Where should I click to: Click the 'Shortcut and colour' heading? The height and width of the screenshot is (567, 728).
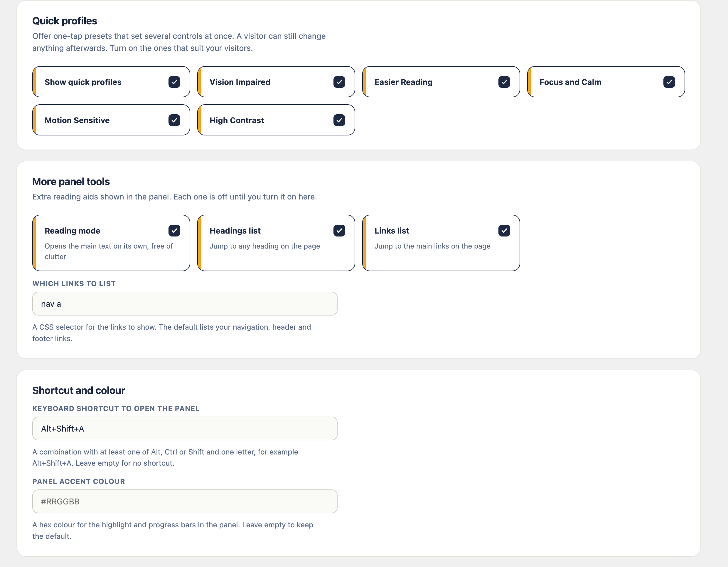click(x=79, y=390)
